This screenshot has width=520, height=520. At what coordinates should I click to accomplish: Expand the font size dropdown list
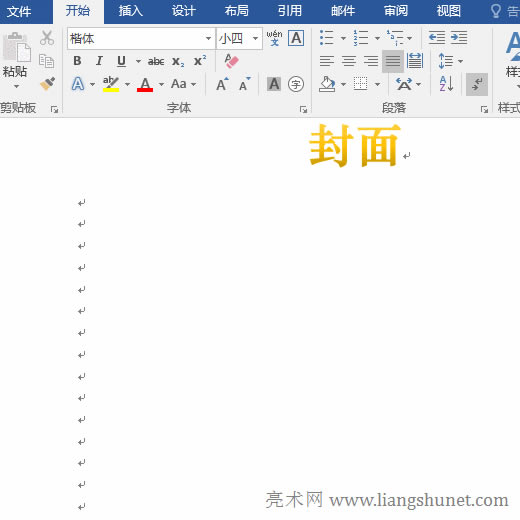255,39
